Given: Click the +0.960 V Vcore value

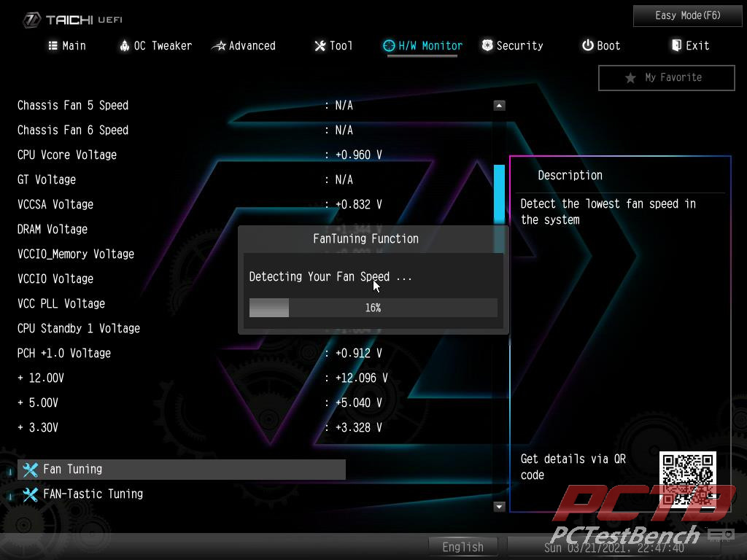Looking at the screenshot, I should click(359, 155).
